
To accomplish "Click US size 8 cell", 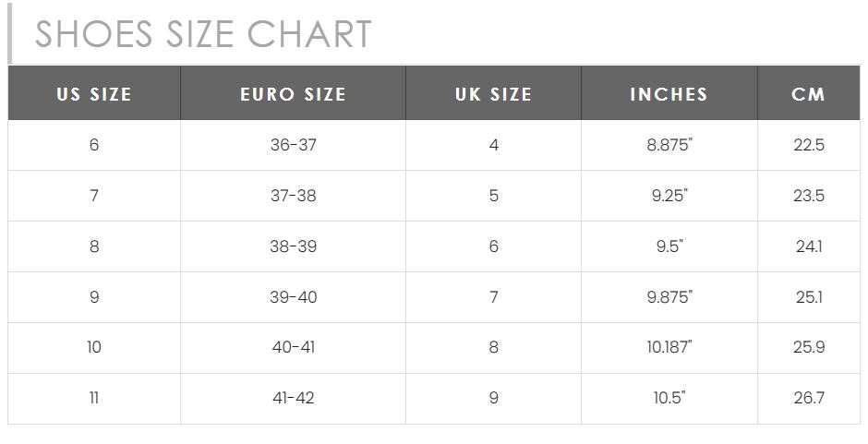I will [x=94, y=246].
